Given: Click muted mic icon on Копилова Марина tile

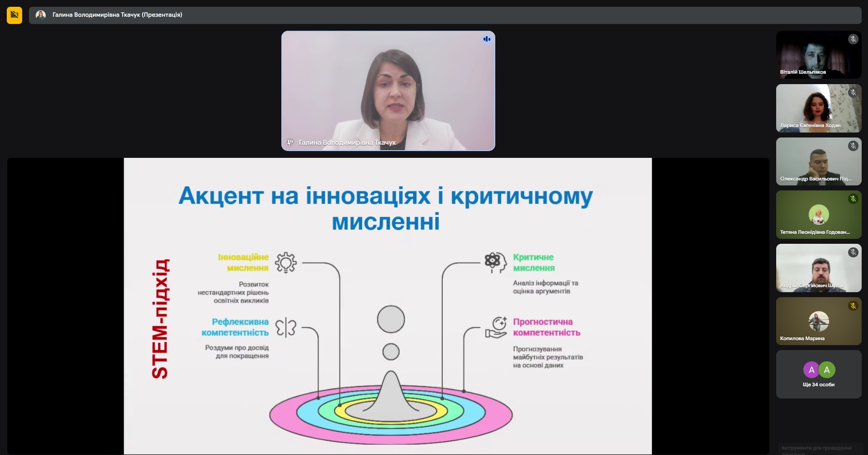Looking at the screenshot, I should pyautogui.click(x=853, y=306).
